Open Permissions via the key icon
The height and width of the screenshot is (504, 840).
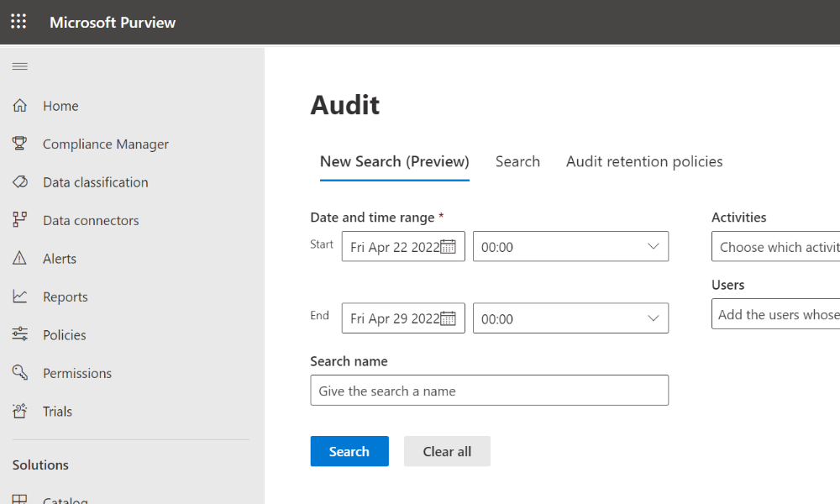click(18, 372)
